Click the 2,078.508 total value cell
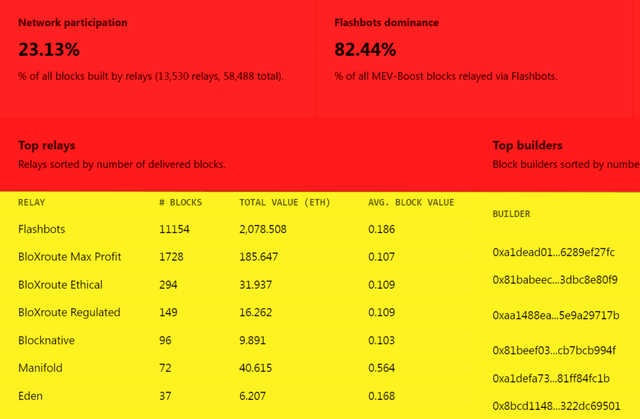Image resolution: width=640 pixels, height=419 pixels. pos(263,229)
